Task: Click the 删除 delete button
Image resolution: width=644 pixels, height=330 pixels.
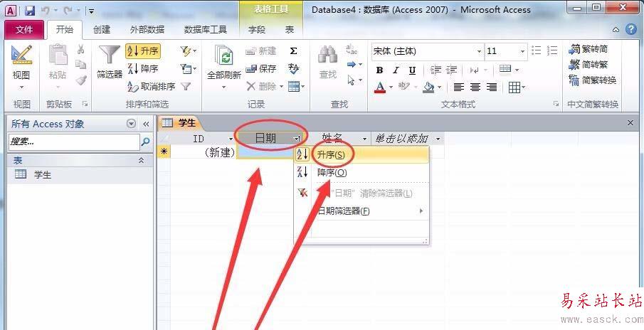Action: pos(261,86)
